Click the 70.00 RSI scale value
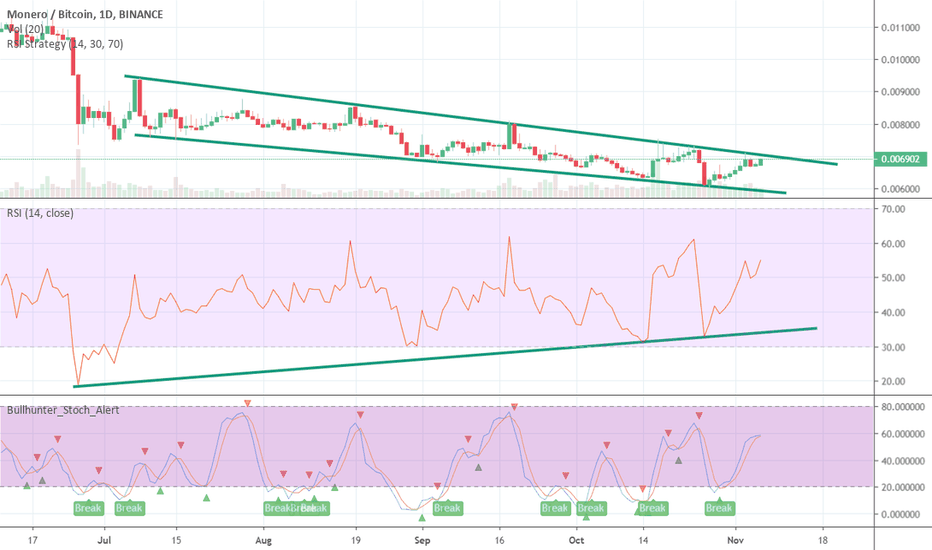This screenshot has width=932, height=550. pyautogui.click(x=894, y=209)
